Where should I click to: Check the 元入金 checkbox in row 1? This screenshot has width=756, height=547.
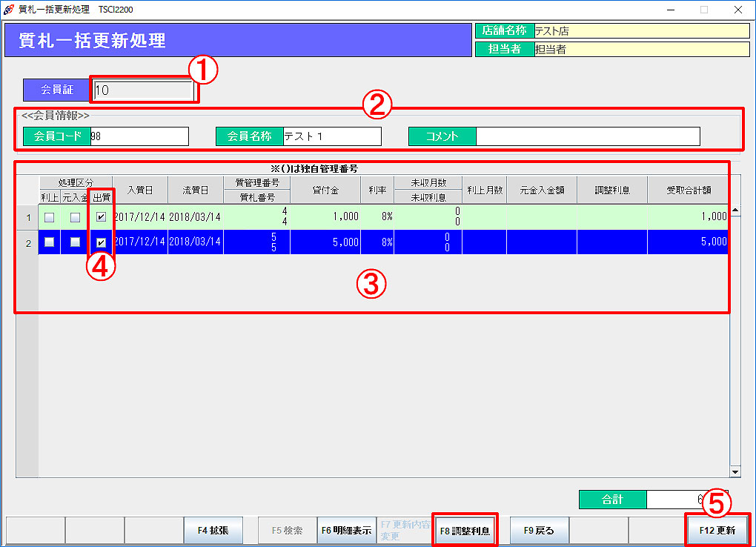pos(75,217)
